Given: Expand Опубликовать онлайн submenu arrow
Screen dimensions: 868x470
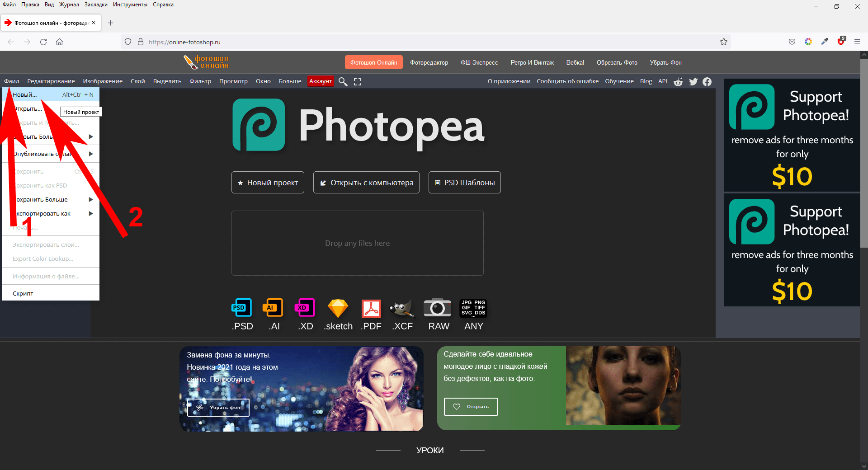Looking at the screenshot, I should (91, 154).
